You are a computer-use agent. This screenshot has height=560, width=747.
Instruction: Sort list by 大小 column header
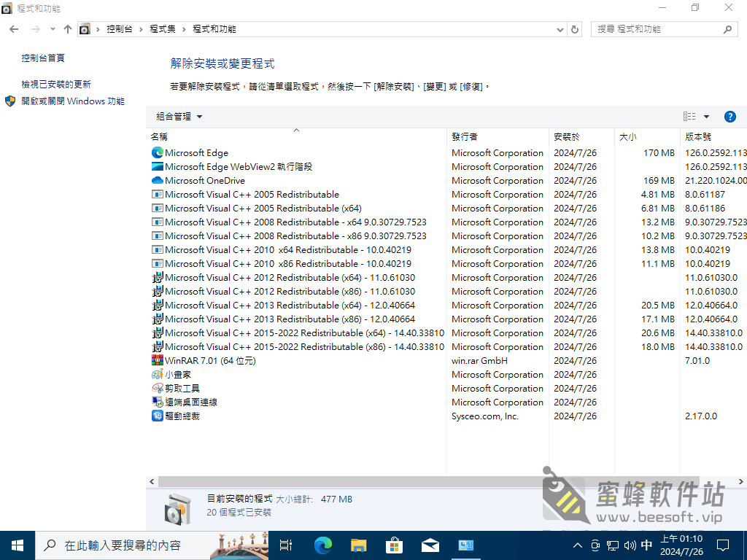point(648,136)
